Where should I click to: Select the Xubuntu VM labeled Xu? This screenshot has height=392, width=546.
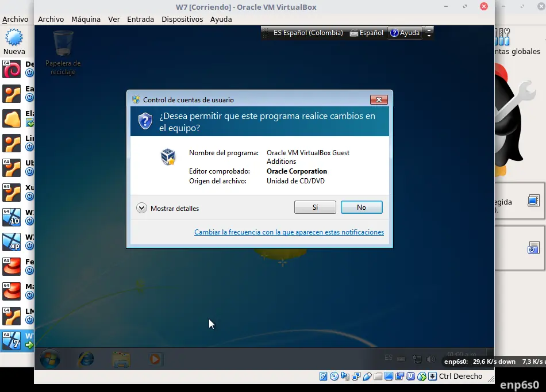11,193
